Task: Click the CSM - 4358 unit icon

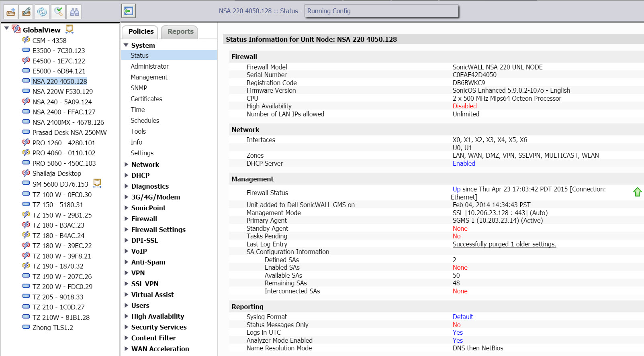Action: pyautogui.click(x=26, y=40)
